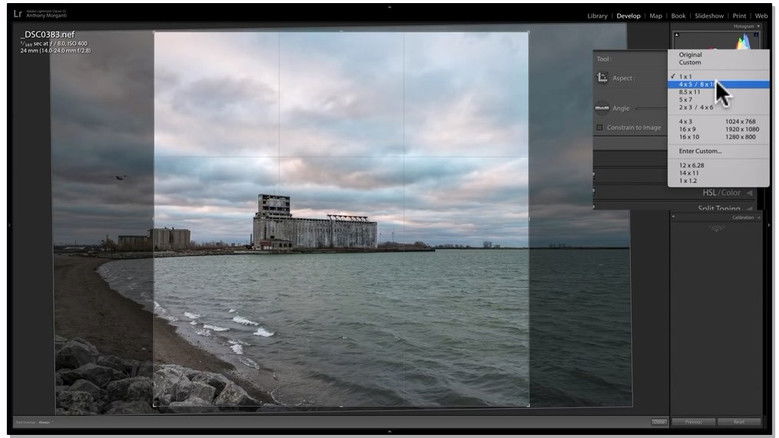Image resolution: width=779 pixels, height=438 pixels.
Task: Click the crop overlay center on the photo
Action: click(x=341, y=219)
